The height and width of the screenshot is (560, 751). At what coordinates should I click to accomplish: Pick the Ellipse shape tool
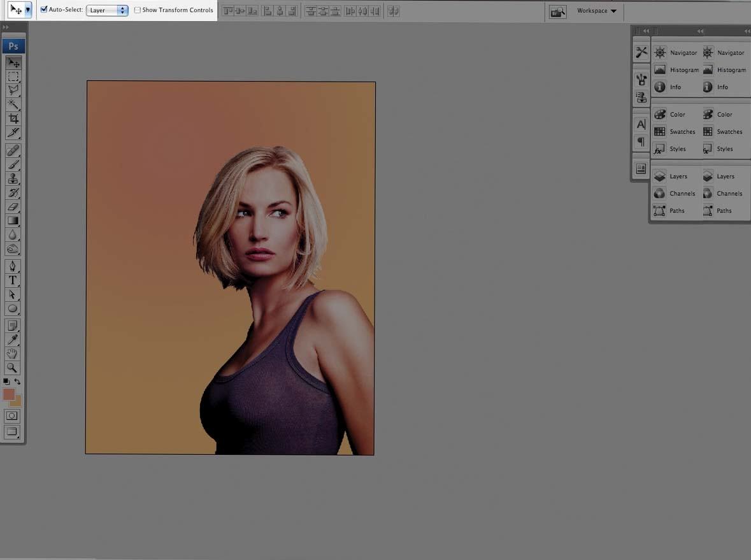13,309
